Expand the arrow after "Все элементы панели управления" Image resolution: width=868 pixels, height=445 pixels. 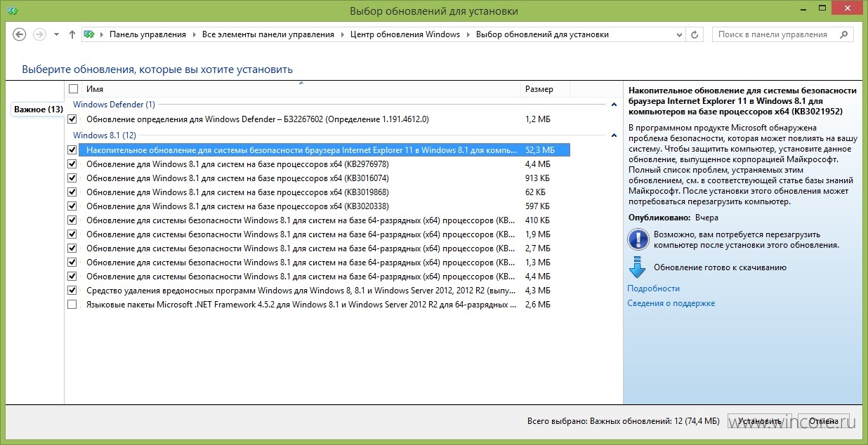(x=343, y=34)
